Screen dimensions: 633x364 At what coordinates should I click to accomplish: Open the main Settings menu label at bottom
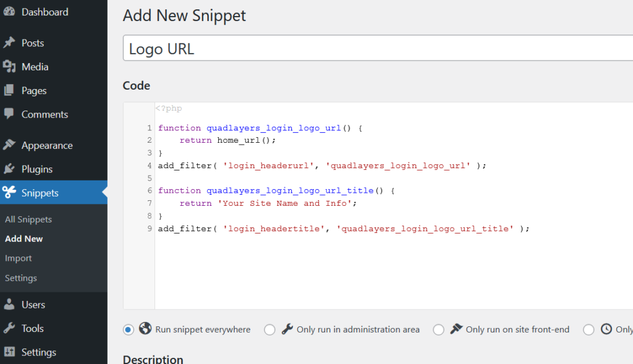pos(39,352)
